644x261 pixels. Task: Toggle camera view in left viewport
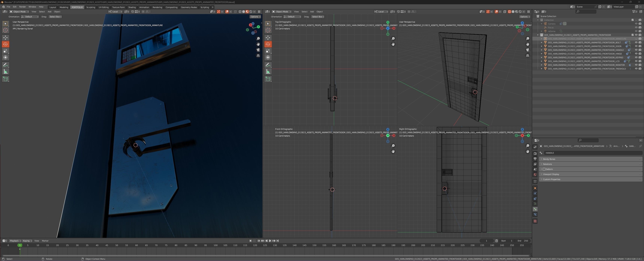pyautogui.click(x=258, y=50)
